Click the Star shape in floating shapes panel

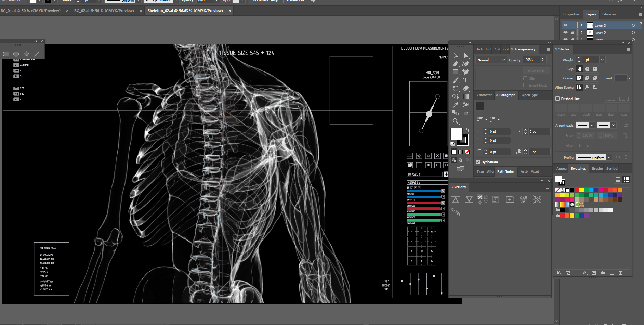pyautogui.click(x=26, y=54)
